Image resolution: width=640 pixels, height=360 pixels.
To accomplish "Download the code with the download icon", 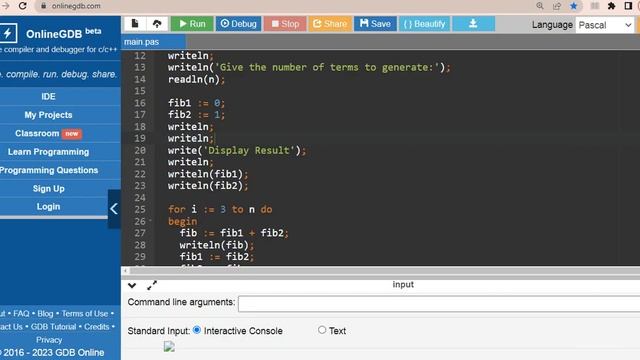I will pyautogui.click(x=473, y=24).
